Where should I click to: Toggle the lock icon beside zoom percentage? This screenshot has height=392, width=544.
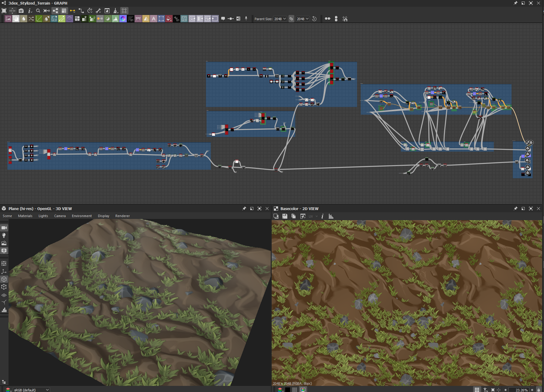click(x=538, y=390)
